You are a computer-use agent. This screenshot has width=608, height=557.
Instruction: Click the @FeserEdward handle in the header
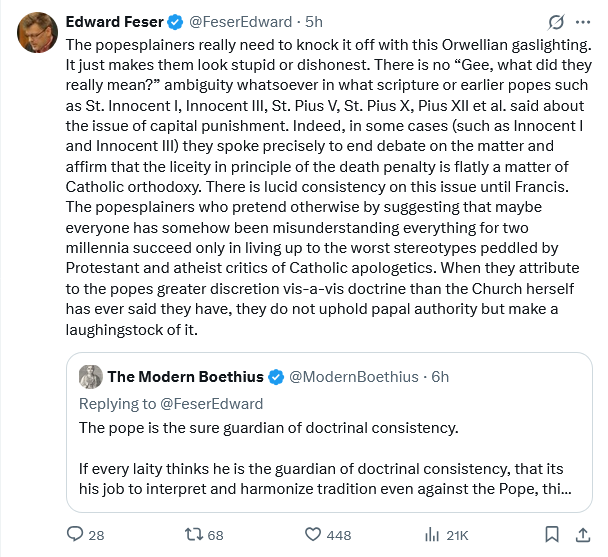pos(229,21)
